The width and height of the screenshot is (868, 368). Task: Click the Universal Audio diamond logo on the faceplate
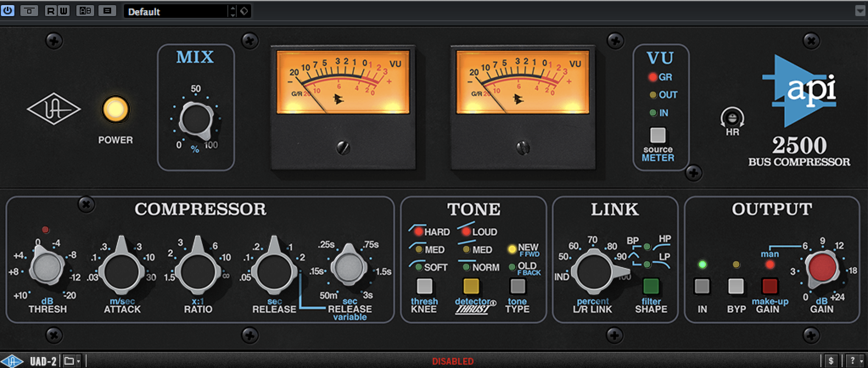pyautogui.click(x=54, y=109)
